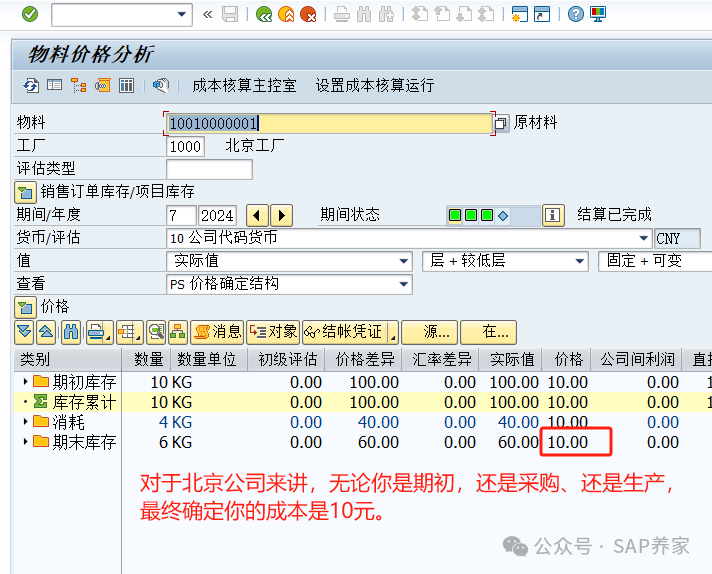Viewport: 712px width, 574px height.
Task: Expand the 消耗 tree row
Action: 25,422
